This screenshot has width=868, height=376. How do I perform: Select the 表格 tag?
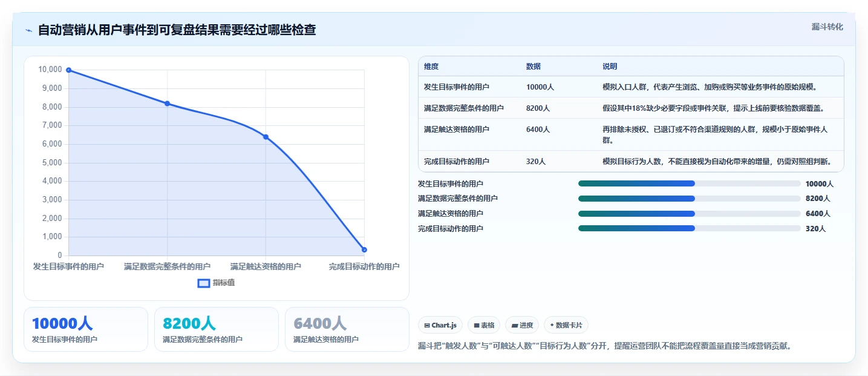tap(484, 325)
